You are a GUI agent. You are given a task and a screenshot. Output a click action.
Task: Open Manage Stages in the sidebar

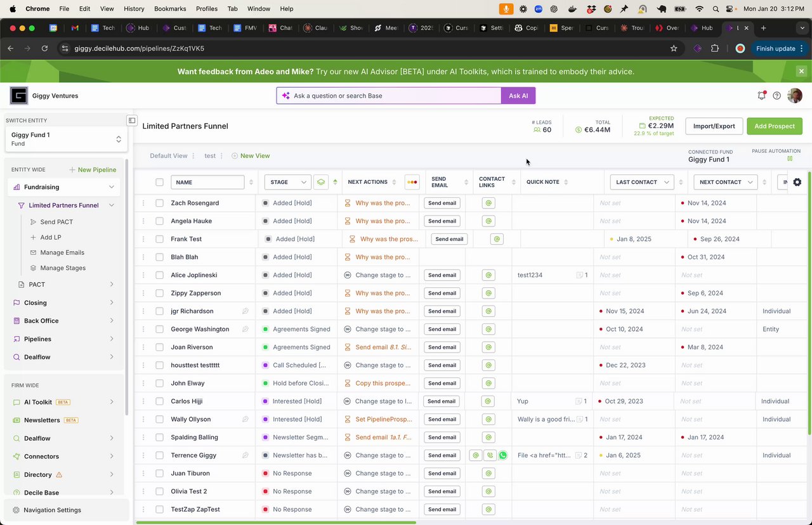coord(63,268)
